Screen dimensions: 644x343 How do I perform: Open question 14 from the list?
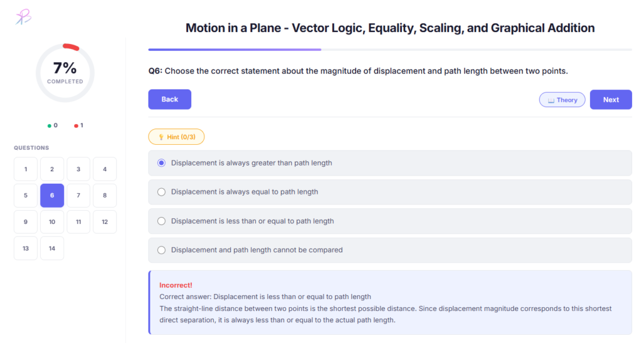(52, 249)
